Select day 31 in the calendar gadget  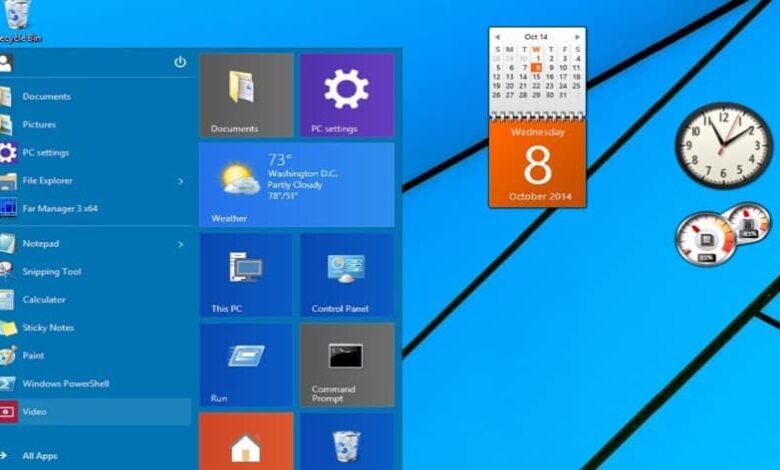[563, 94]
